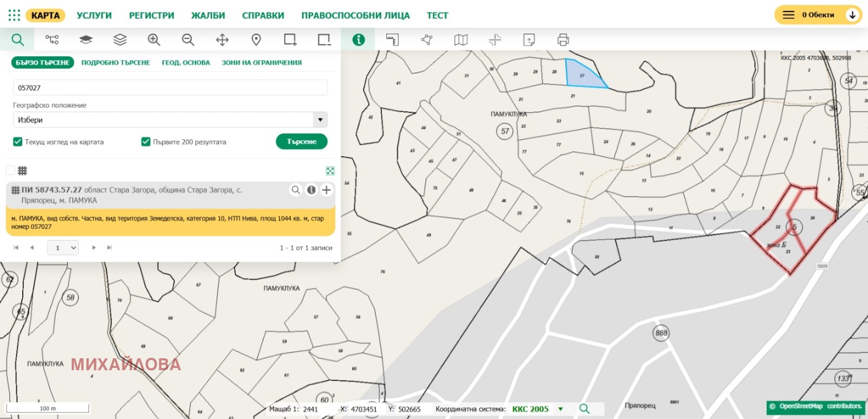
Task: Open the layers stack panel icon
Action: click(x=120, y=40)
